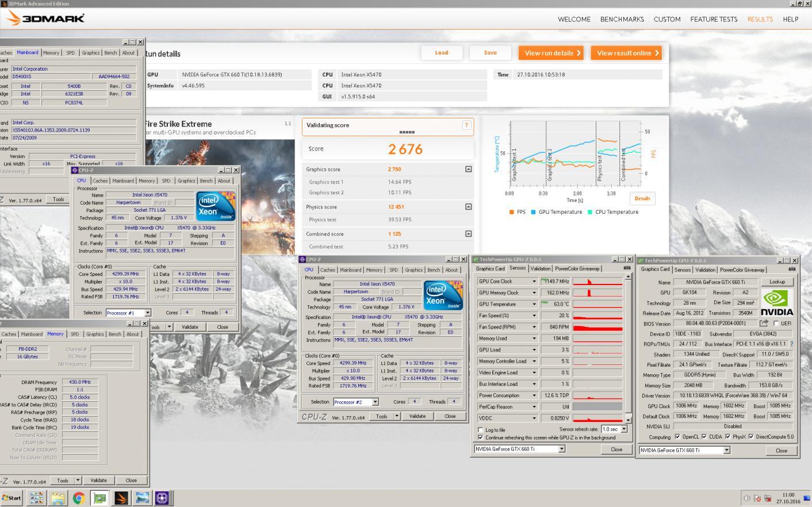Toggle the DirectCompute 5.0 checkbox
812x507 pixels.
751,437
